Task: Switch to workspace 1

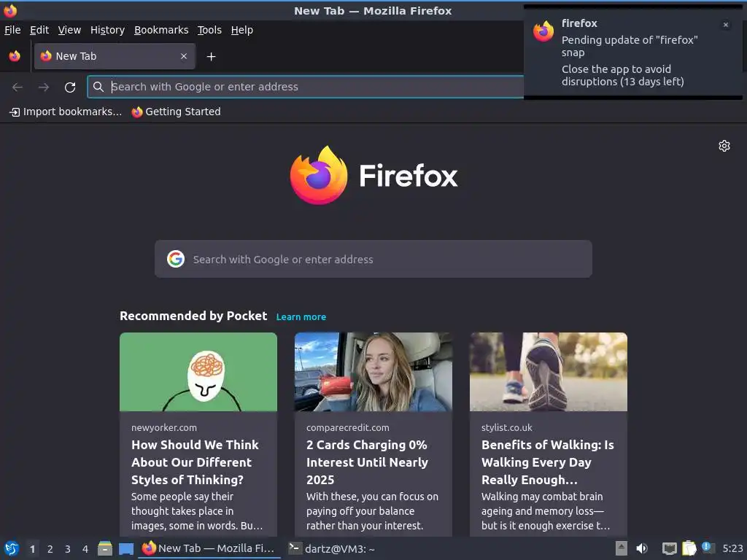Action: pyautogui.click(x=32, y=549)
